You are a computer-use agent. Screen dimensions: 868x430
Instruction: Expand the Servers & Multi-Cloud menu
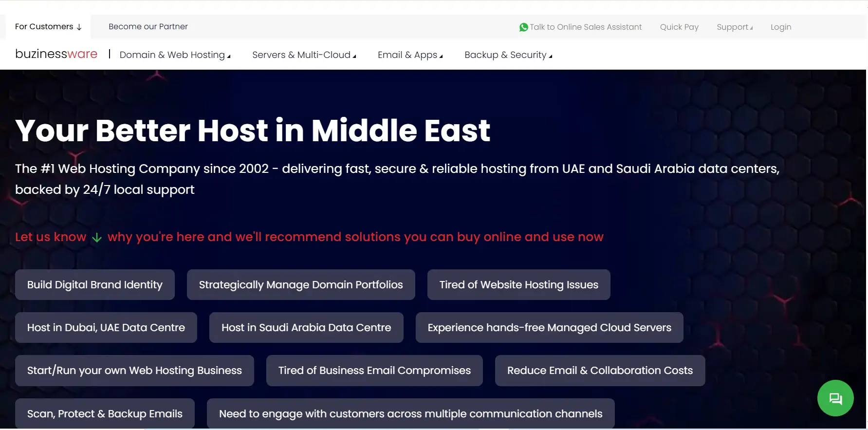tap(304, 55)
